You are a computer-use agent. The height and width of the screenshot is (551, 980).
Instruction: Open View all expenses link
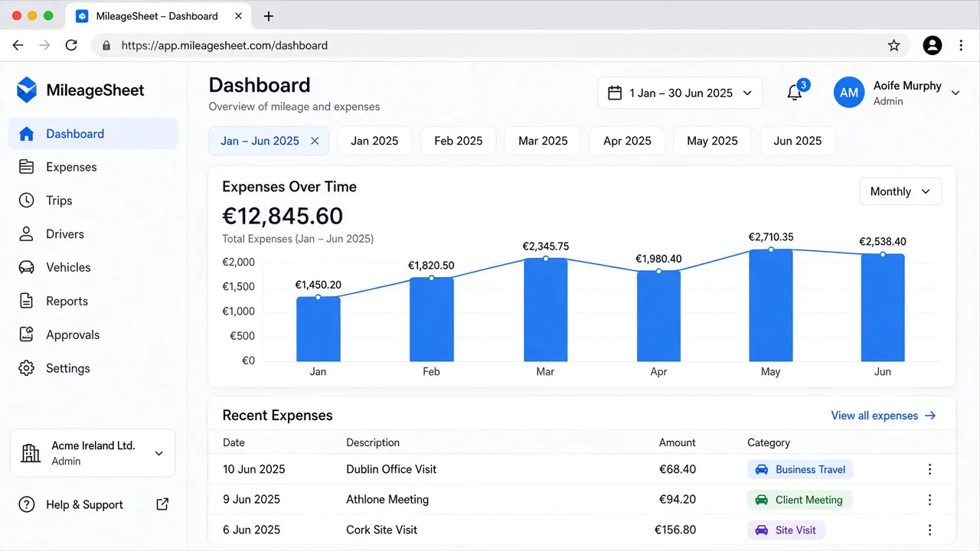[x=884, y=416]
